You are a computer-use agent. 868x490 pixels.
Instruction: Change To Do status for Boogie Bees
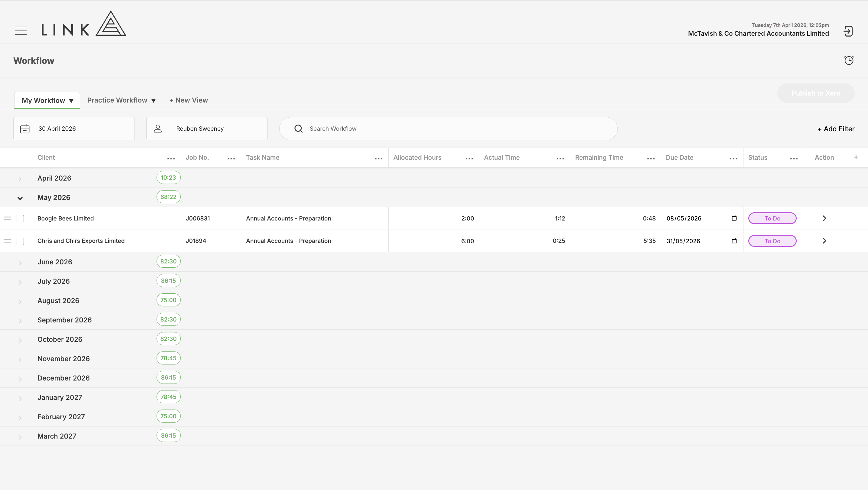[x=772, y=218]
